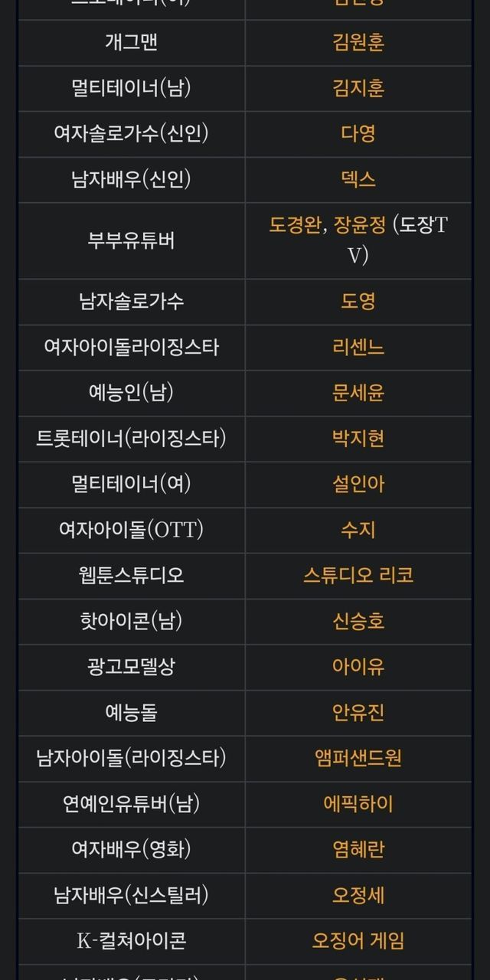
Task: Click the 오징어 게임 link
Action: point(358,940)
